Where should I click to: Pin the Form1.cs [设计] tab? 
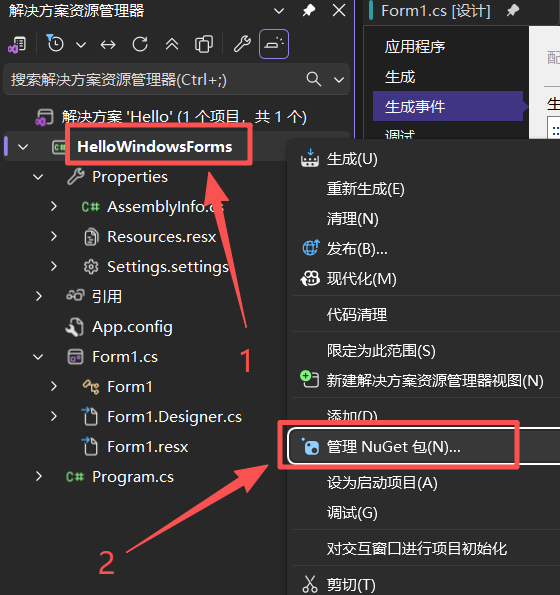click(x=513, y=11)
